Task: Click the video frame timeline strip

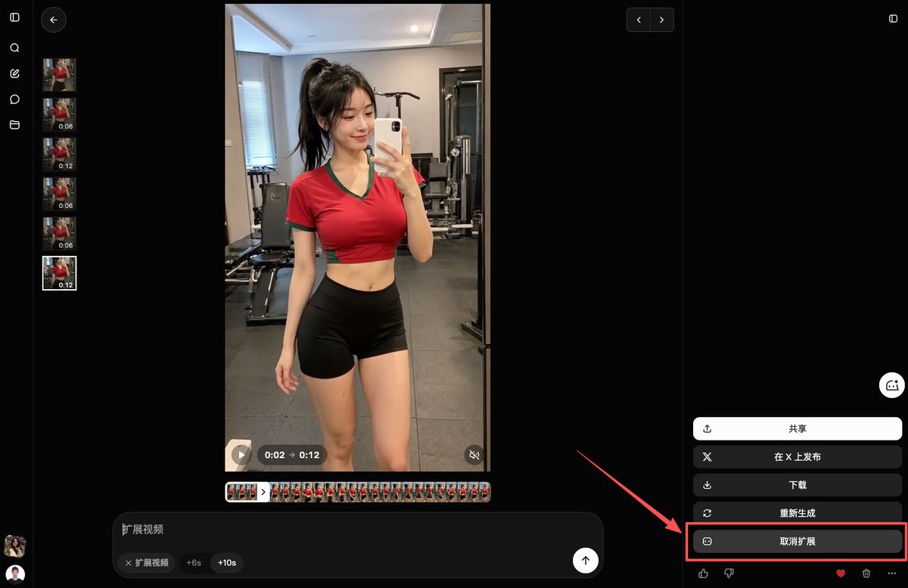Action: coord(358,492)
